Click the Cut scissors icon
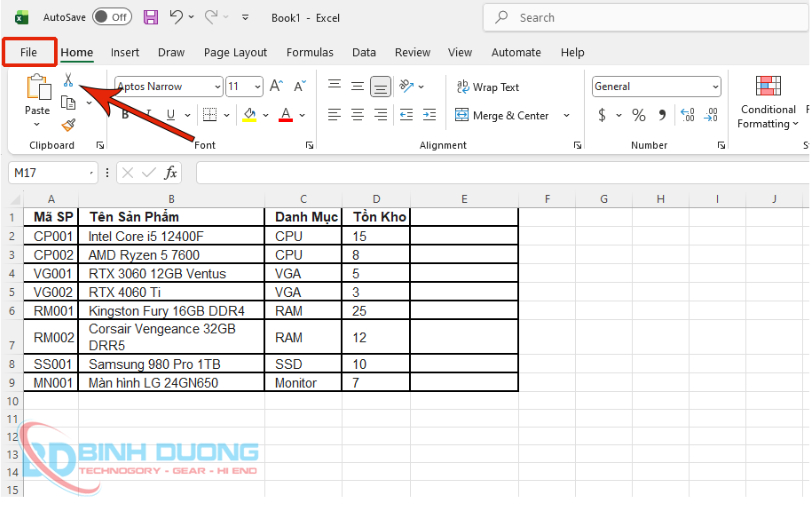Image resolution: width=811 pixels, height=511 pixels. [x=68, y=80]
